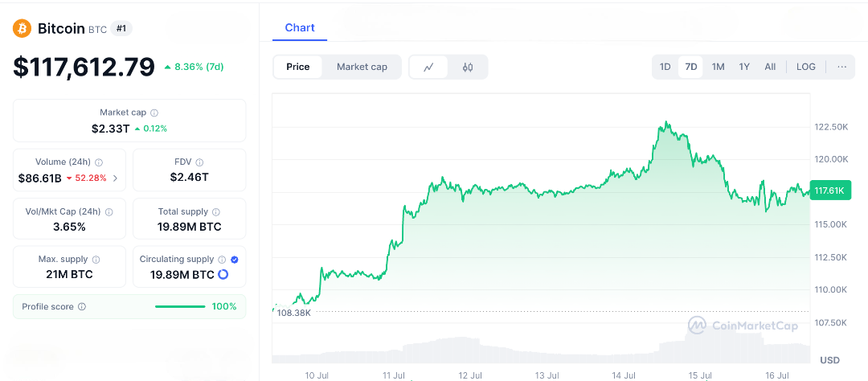Select the 1D time range

(x=665, y=67)
